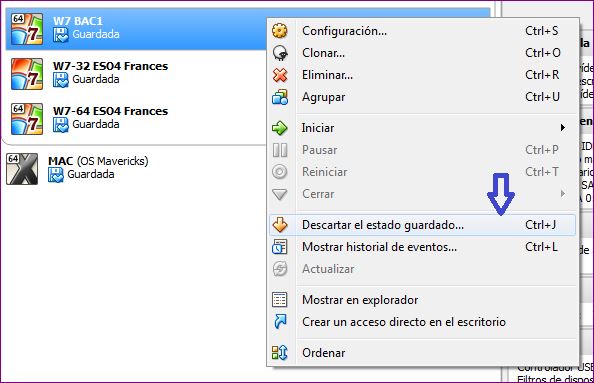Click saved-state icon under W7 BAC1
The height and width of the screenshot is (383, 594).
pos(61,35)
